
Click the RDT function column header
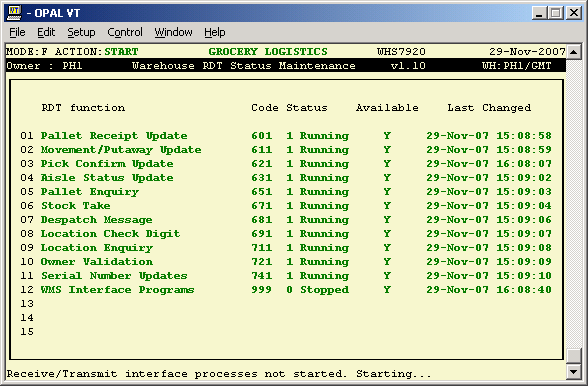point(83,108)
